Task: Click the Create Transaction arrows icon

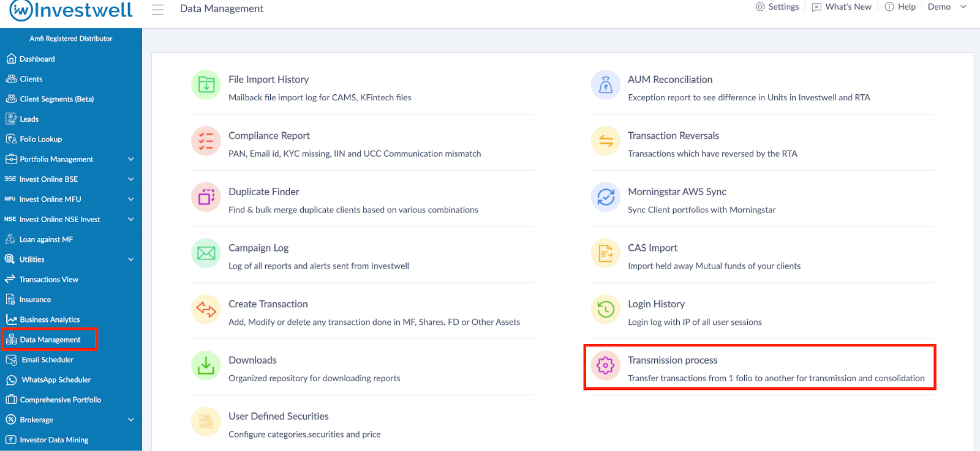Action: [x=206, y=310]
